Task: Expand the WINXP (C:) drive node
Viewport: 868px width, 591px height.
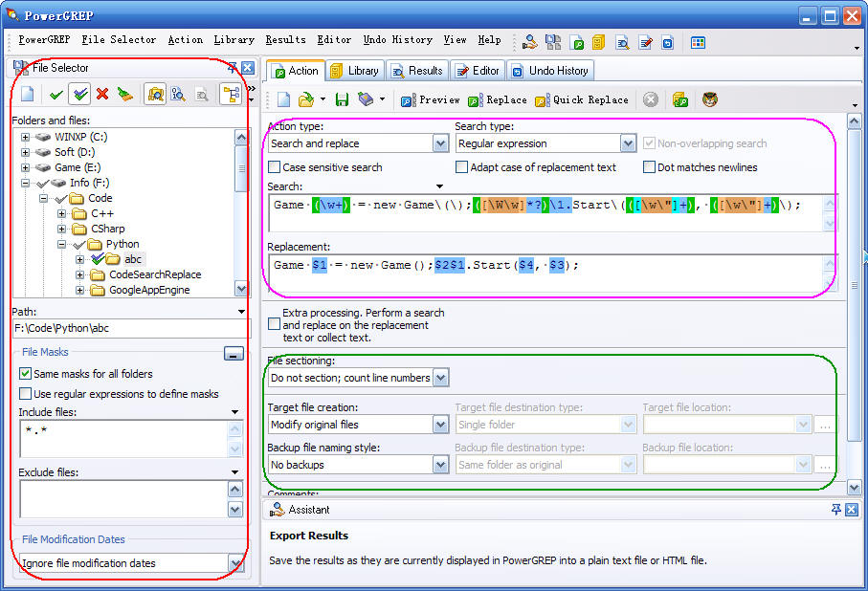Action: pyautogui.click(x=25, y=137)
